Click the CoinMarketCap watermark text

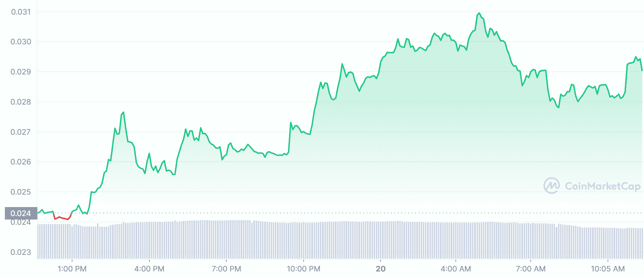coord(603,186)
